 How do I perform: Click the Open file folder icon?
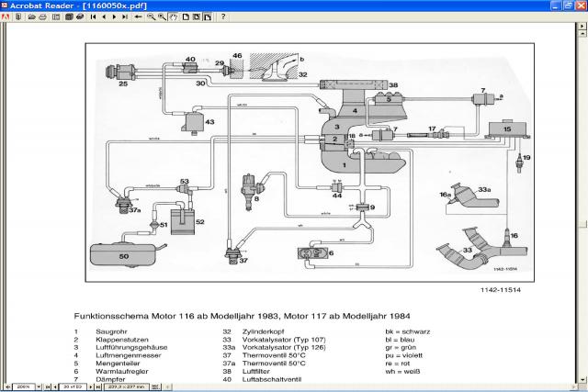click(x=31, y=17)
